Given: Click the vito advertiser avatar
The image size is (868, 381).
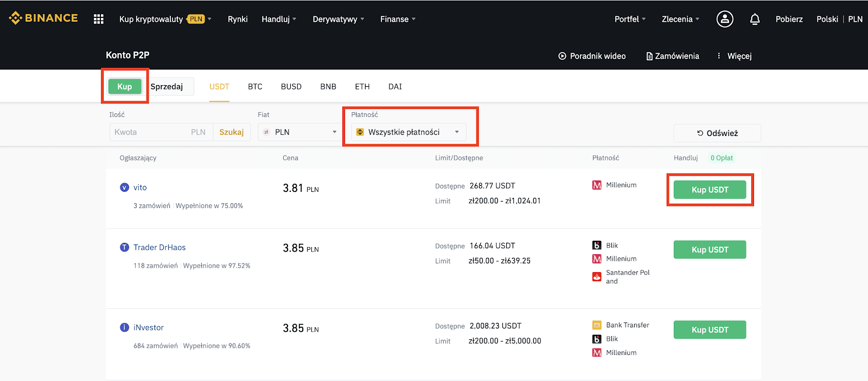Looking at the screenshot, I should pos(124,188).
